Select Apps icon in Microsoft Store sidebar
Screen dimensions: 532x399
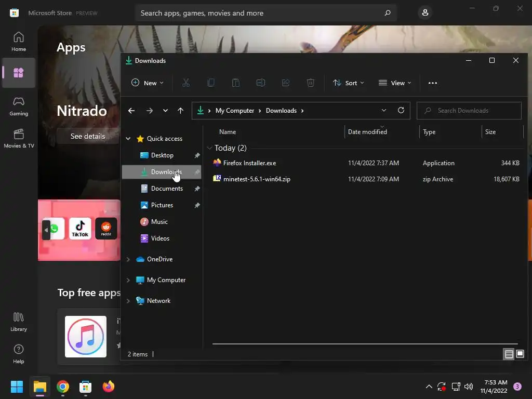tap(19, 73)
